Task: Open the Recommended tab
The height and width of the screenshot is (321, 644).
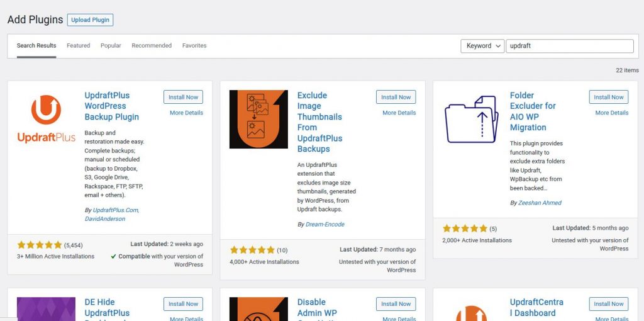Action: (152, 45)
